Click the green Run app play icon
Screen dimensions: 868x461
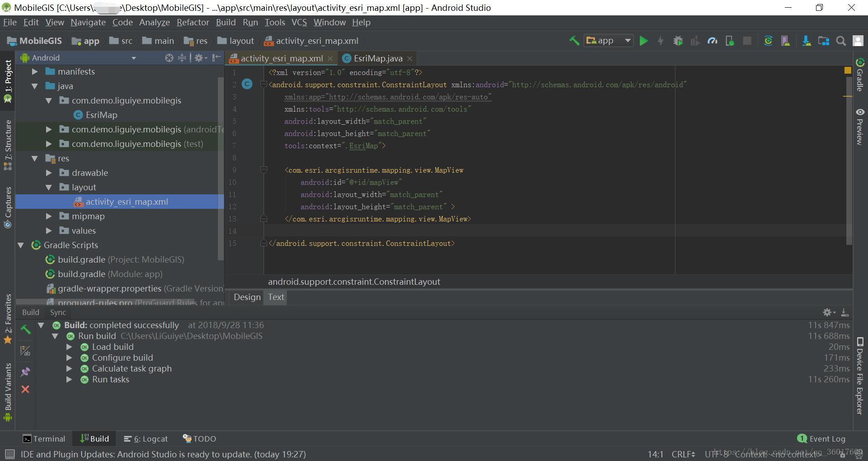tap(643, 41)
